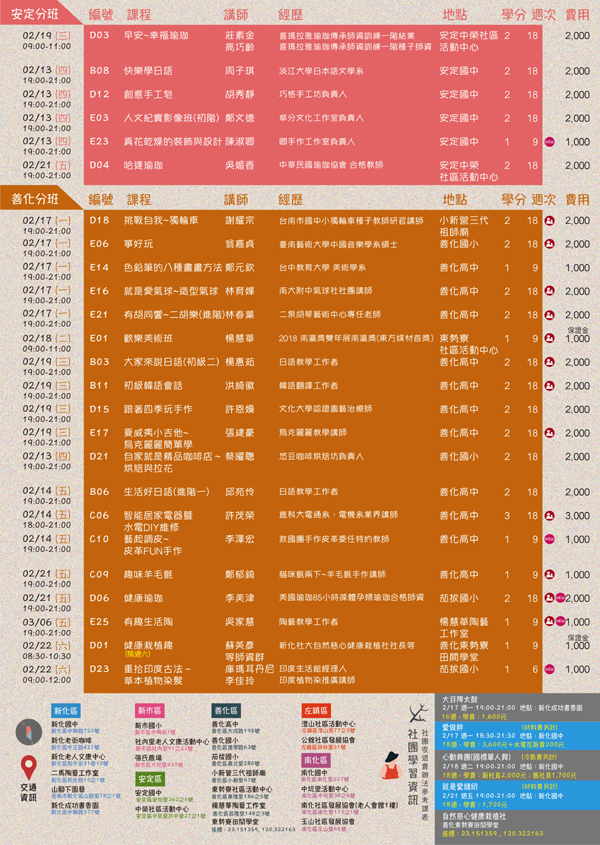Click the new badge on row D06
This screenshot has height=845, width=600.
tap(560, 598)
